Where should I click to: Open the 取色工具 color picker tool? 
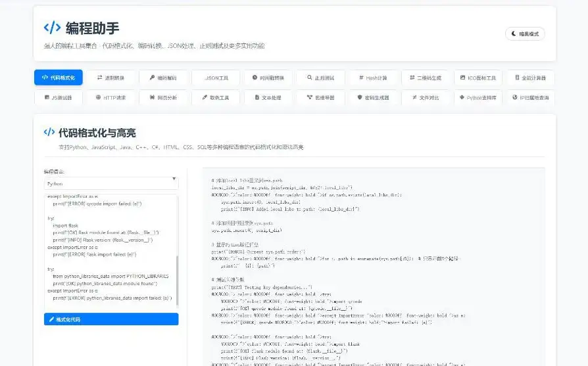(x=215, y=97)
